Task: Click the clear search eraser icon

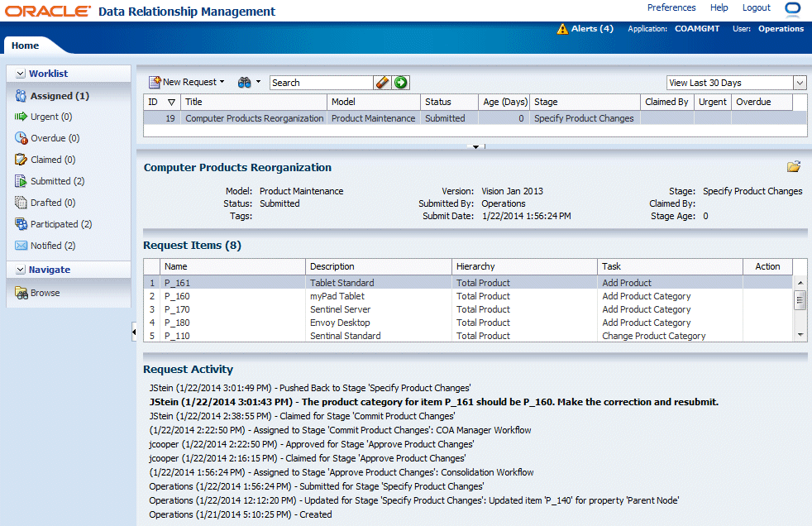Action: click(382, 82)
